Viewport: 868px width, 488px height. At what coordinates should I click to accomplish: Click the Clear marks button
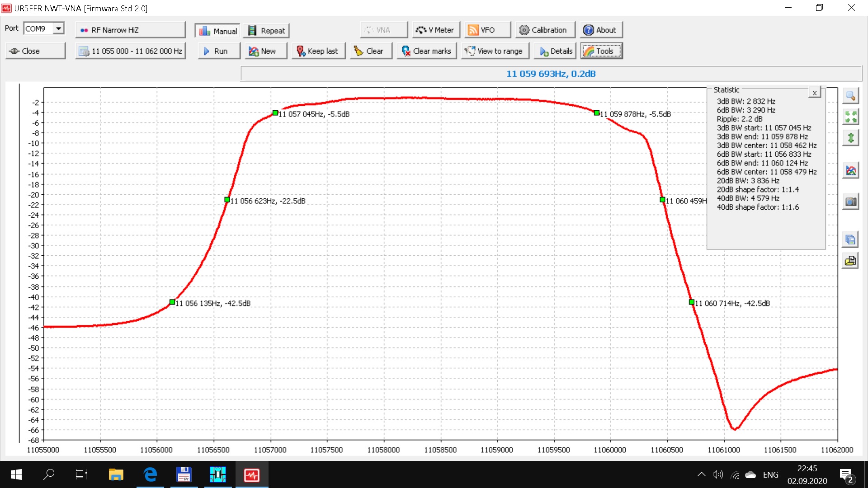427,51
